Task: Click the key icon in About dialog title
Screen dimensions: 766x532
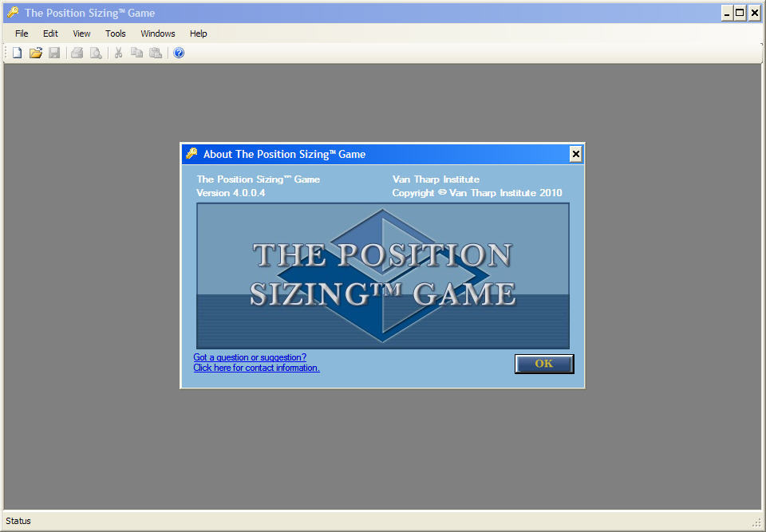Action: point(191,153)
